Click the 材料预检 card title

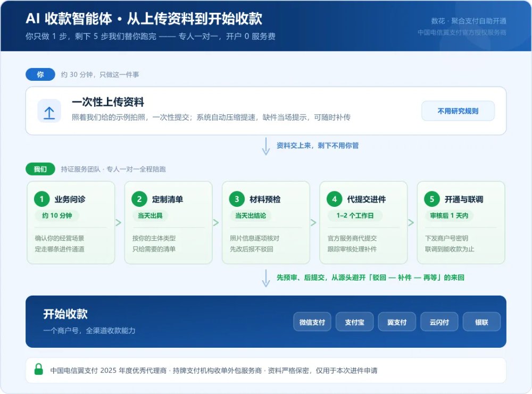click(x=265, y=199)
